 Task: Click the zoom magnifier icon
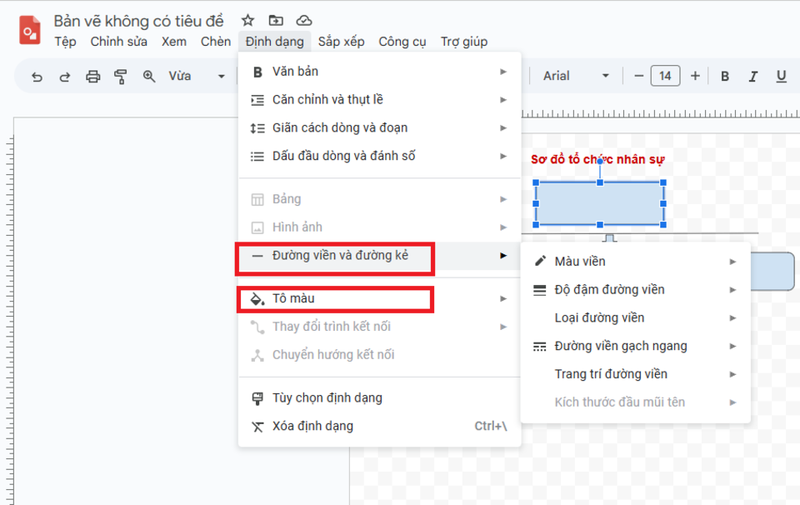pos(149,77)
